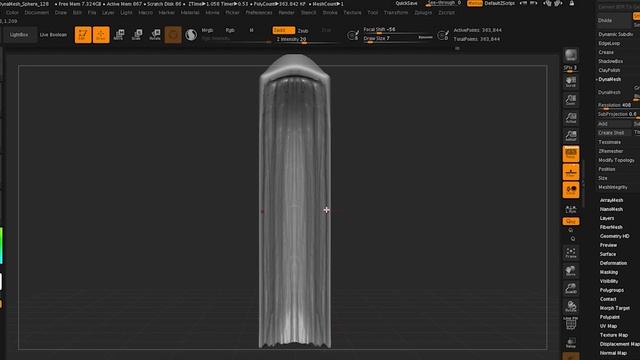The height and width of the screenshot is (360, 640).
Task: Toggle the Rgb channel button
Action: pyautogui.click(x=230, y=30)
